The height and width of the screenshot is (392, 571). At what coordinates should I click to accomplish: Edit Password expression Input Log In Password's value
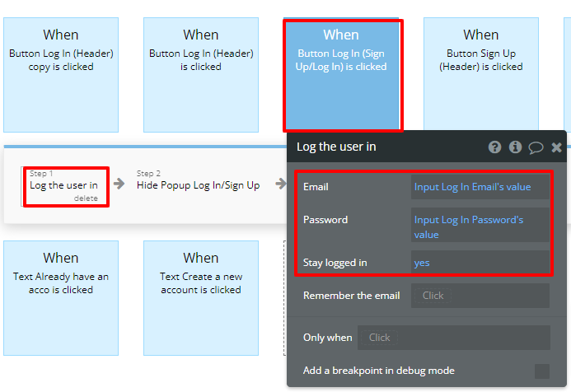(x=480, y=226)
